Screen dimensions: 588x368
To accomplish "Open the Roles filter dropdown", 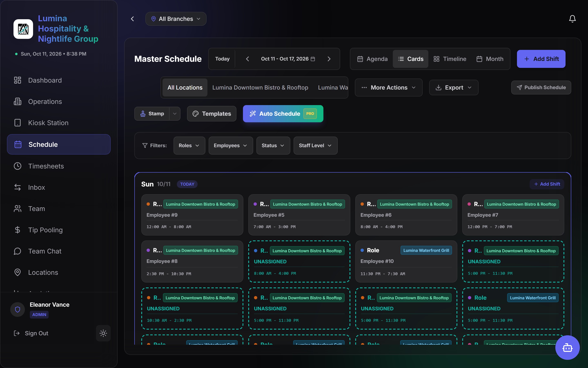I will (189, 145).
